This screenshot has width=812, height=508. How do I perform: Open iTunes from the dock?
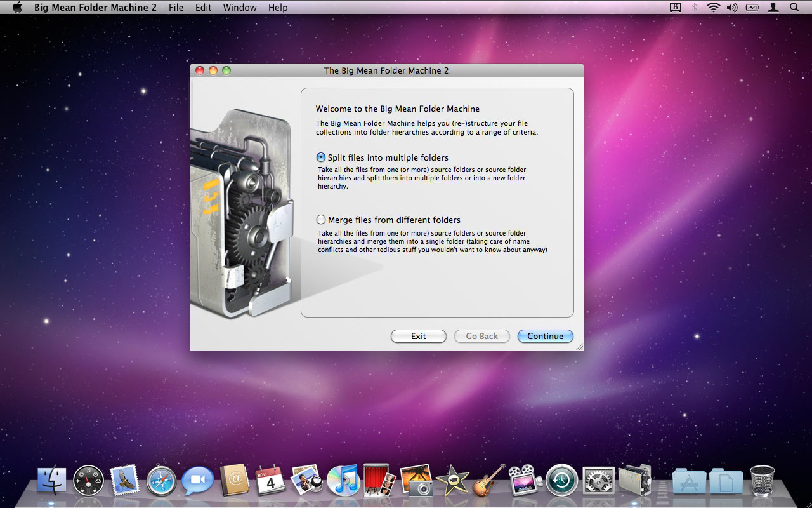pos(343,481)
